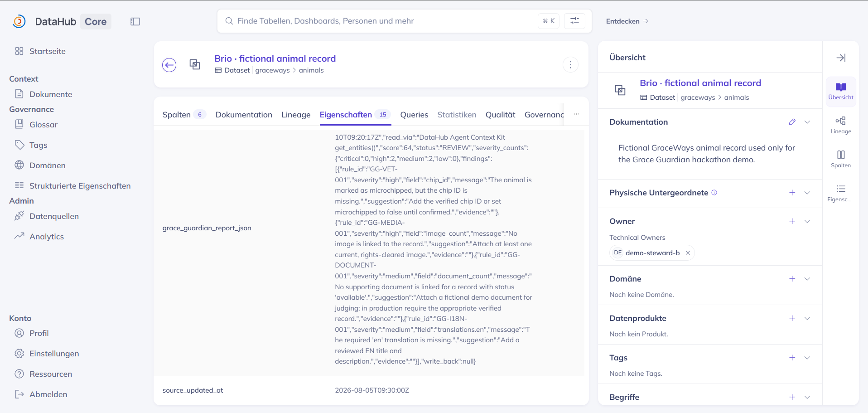Screen dimensions: 868x413
Task: Click Abmelden to log out
Action: [41, 394]
